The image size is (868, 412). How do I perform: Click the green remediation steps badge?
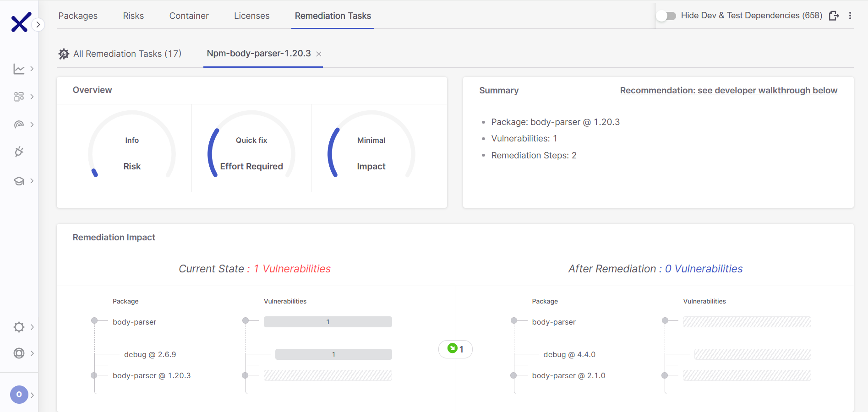[x=455, y=349]
